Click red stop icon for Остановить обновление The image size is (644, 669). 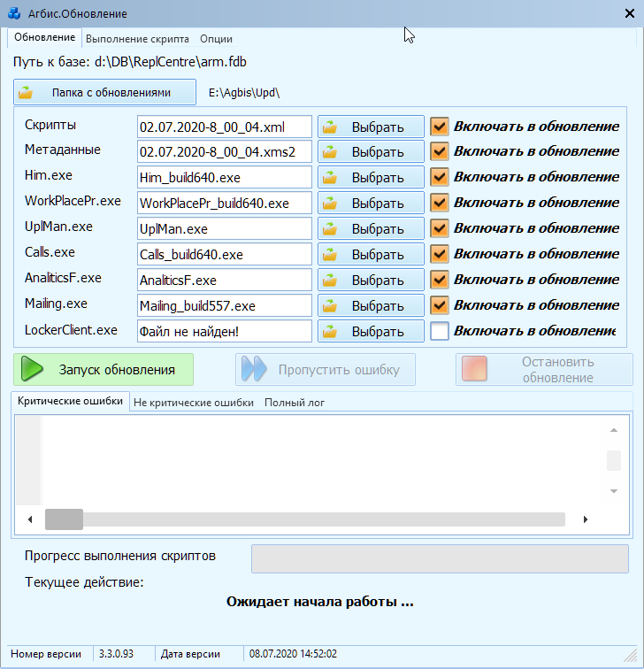[x=474, y=369]
